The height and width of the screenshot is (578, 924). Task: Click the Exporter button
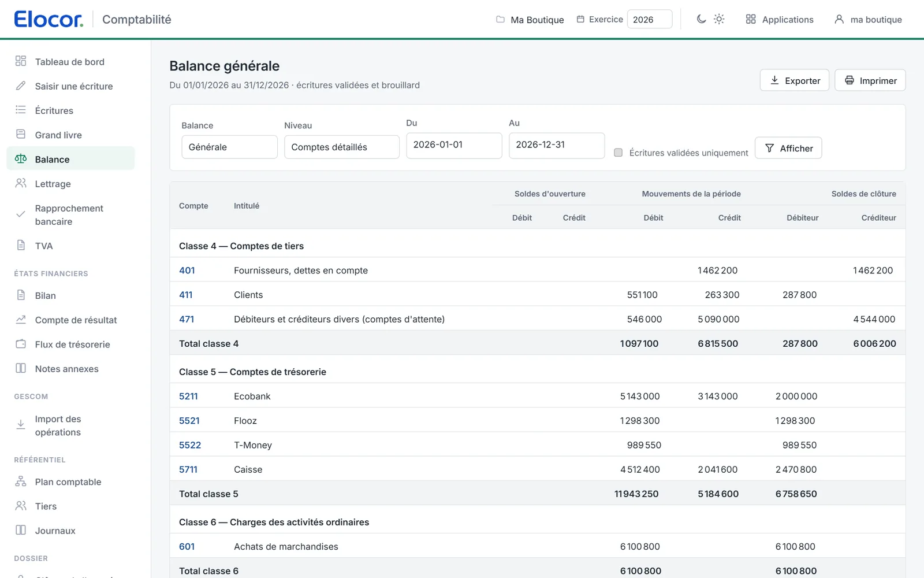[795, 80]
